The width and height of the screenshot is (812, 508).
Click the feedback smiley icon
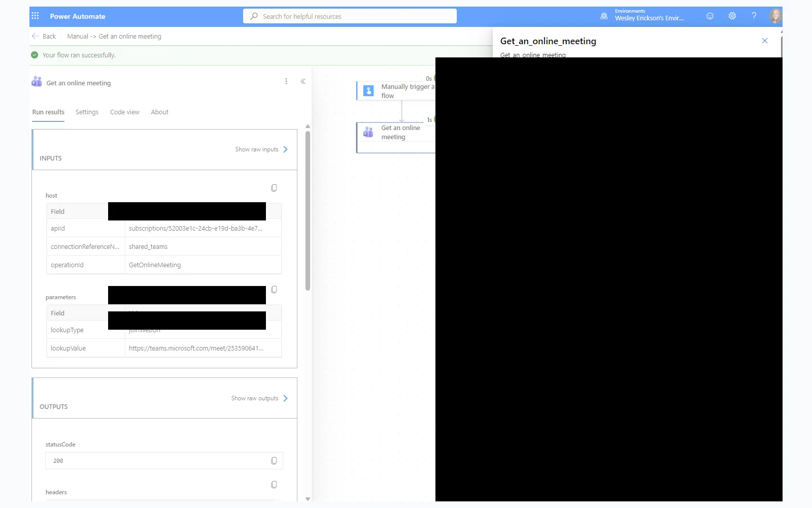click(710, 16)
